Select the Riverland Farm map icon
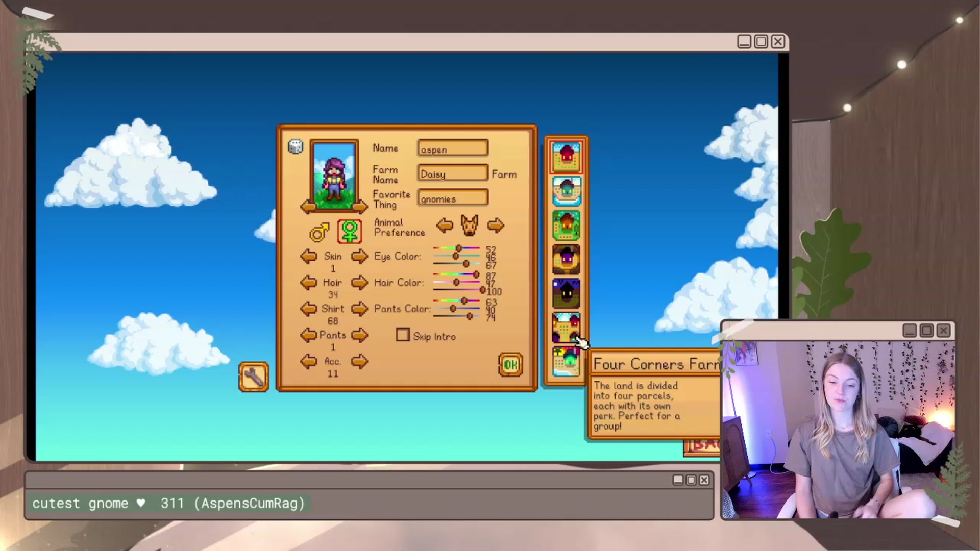980x551 pixels. (566, 191)
